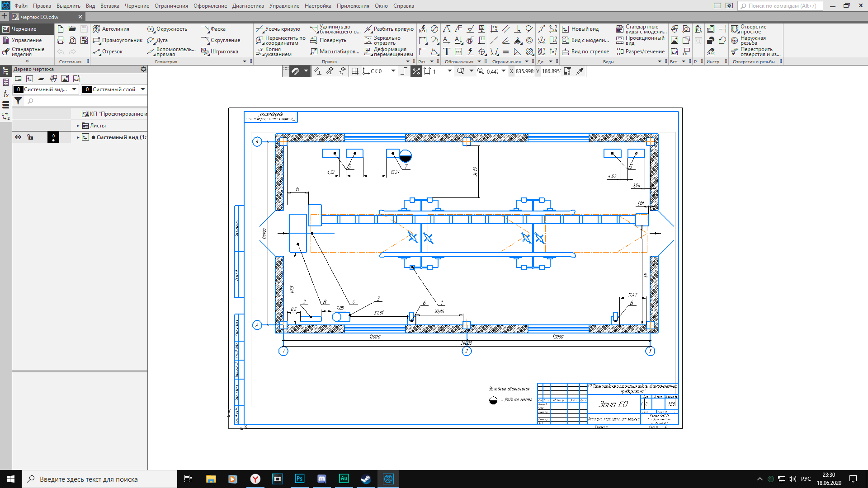This screenshot has height=488, width=868.
Task: Open the zoom scale 0.44 dropdown
Action: pos(503,71)
